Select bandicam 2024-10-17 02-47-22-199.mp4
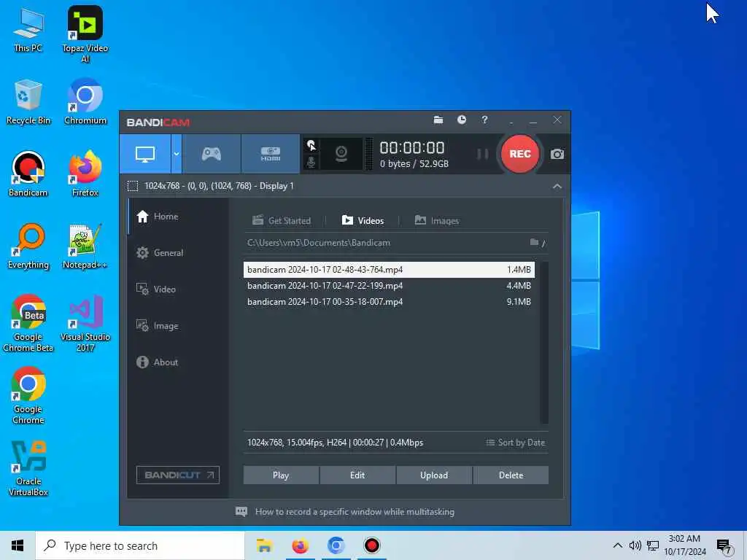Viewport: 747px width, 560px height. (389, 286)
